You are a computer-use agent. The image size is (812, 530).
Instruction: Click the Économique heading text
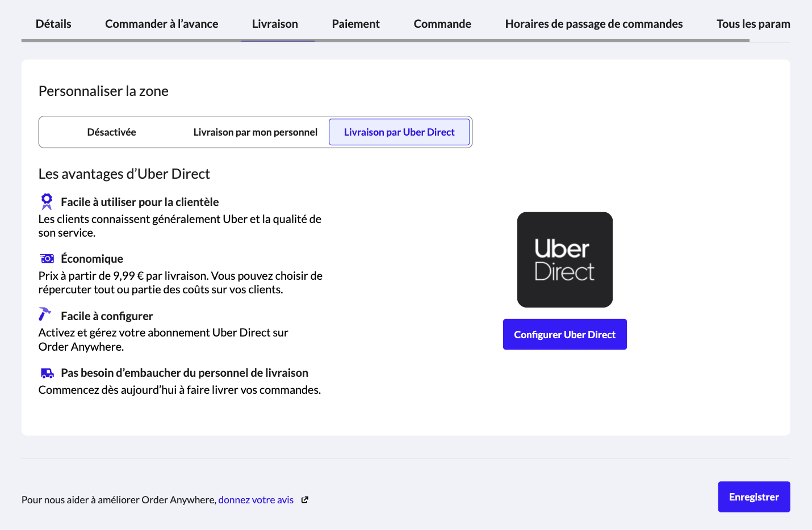pos(92,259)
